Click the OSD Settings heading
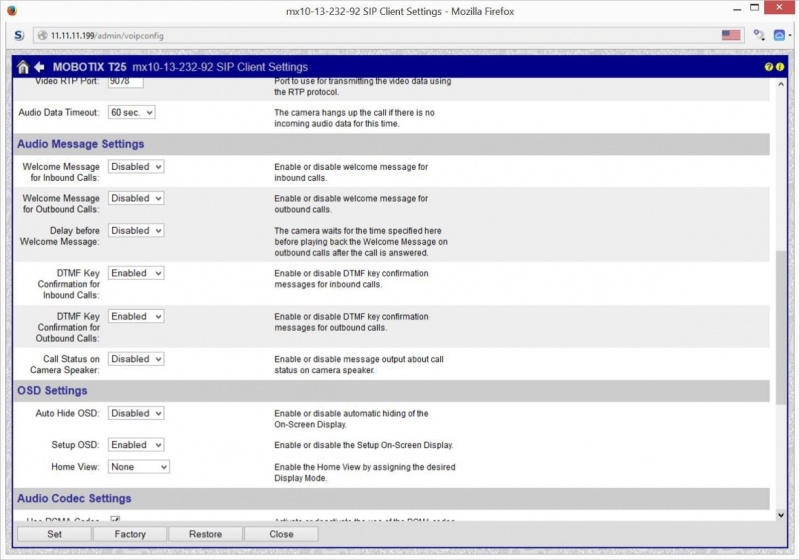800x560 pixels. tap(52, 391)
